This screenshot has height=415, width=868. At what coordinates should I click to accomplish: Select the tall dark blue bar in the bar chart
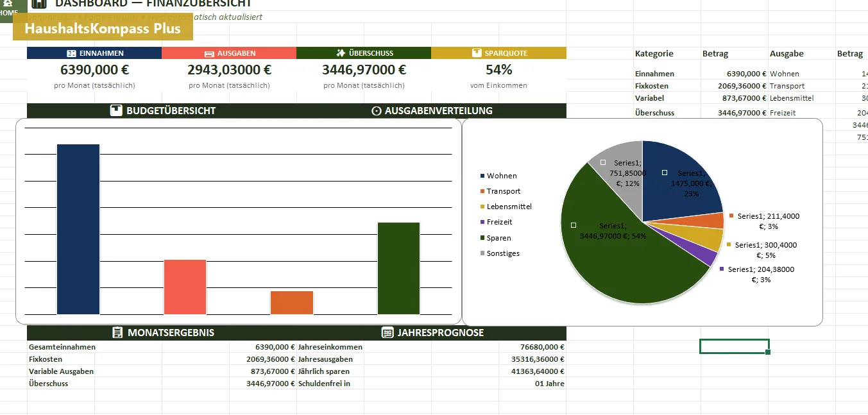coord(78,230)
